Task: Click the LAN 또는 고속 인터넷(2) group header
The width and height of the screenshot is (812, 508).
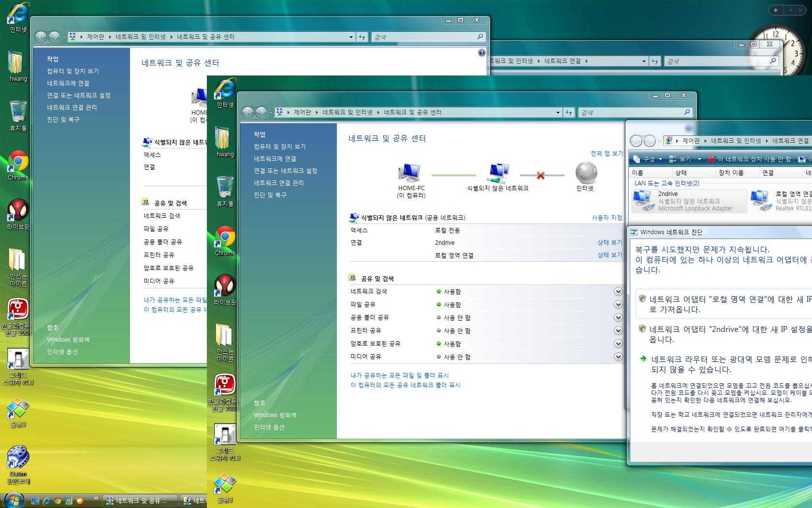Action: 667,183
